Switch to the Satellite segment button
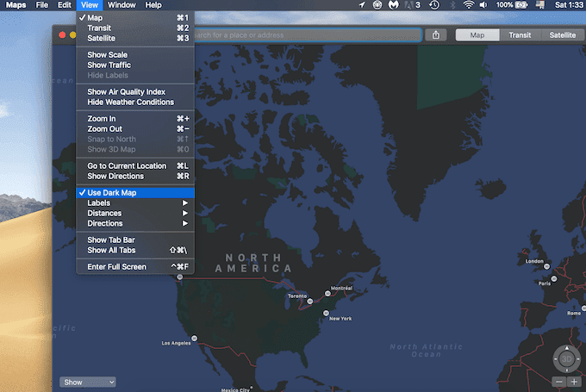This screenshot has width=586, height=392. click(x=563, y=35)
